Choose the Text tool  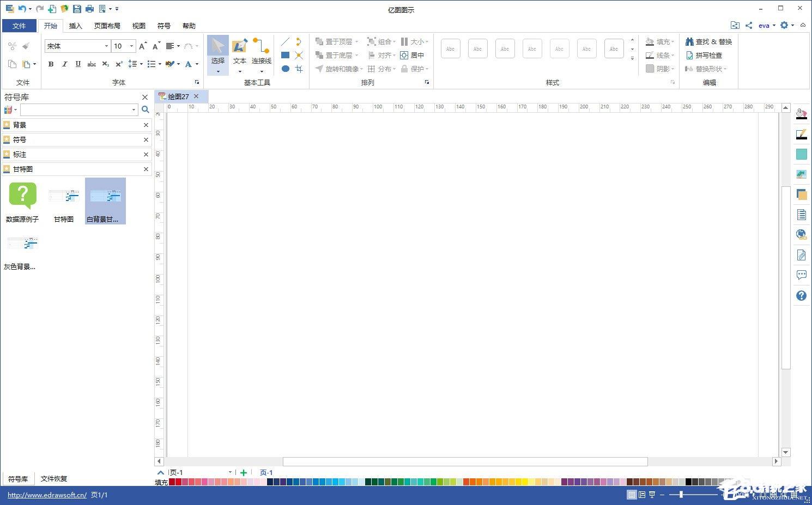pos(240,55)
